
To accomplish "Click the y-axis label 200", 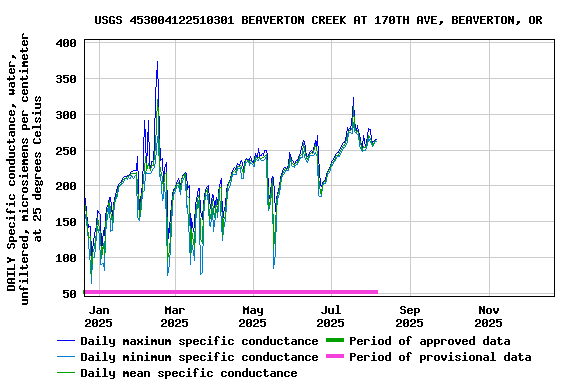I will (x=66, y=186).
